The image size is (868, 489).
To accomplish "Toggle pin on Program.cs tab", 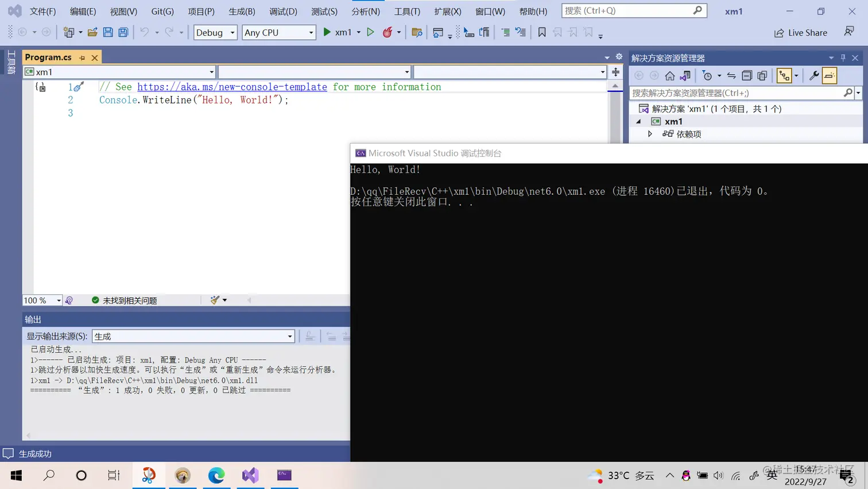I will click(82, 57).
